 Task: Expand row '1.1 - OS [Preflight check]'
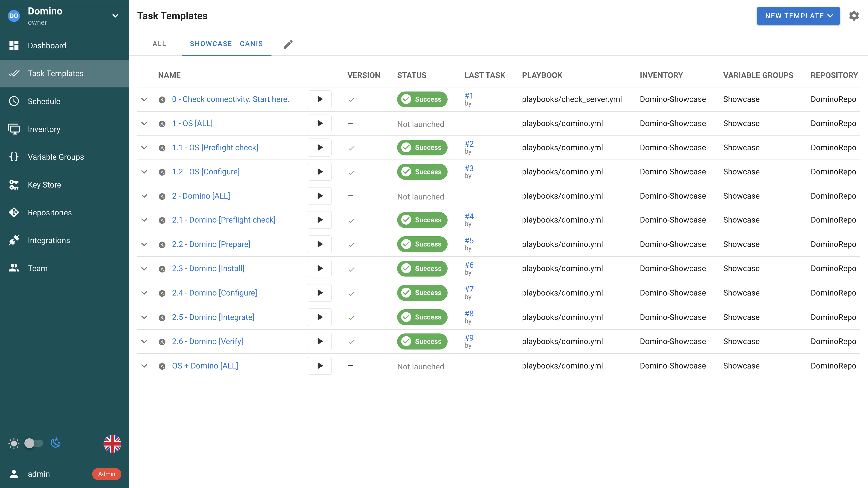click(144, 148)
